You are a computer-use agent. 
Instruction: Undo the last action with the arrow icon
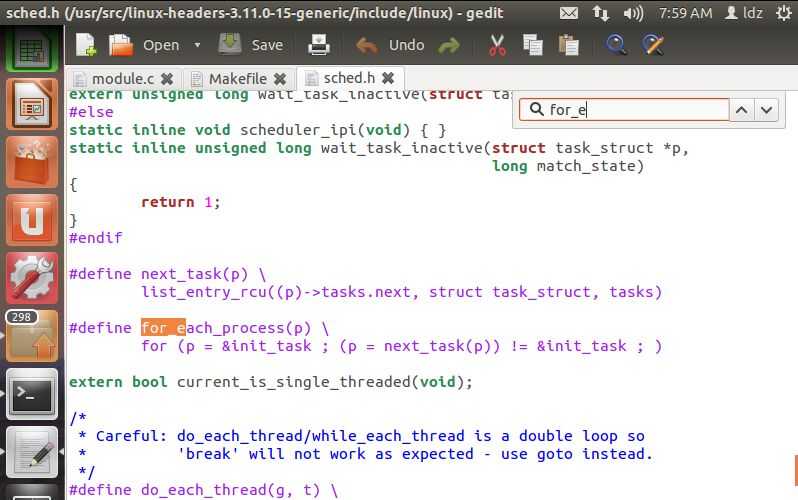[x=366, y=45]
